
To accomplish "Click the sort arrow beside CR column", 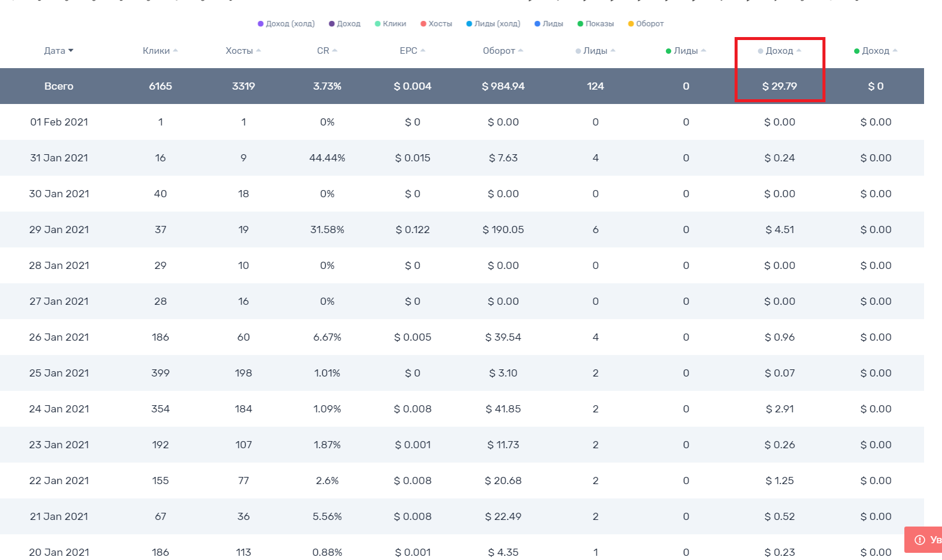I will click(x=335, y=51).
